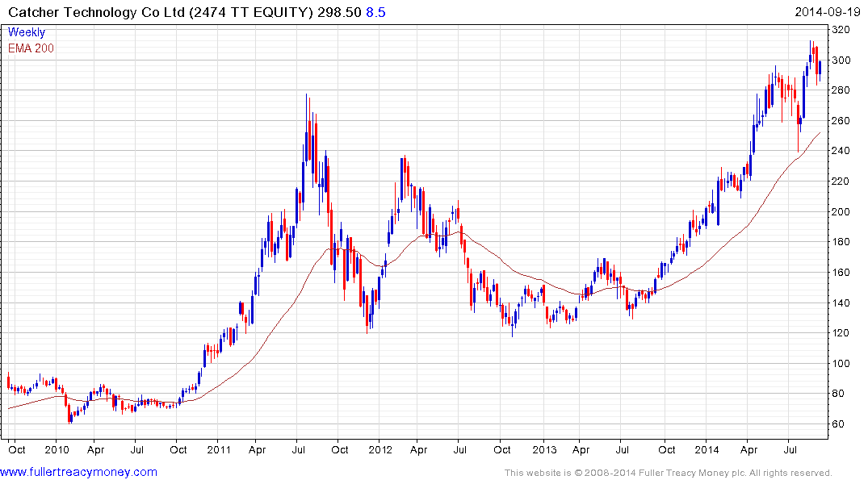The image size is (868, 484).
Task: Click the 'Weekly' chart interval label
Action: tap(27, 32)
